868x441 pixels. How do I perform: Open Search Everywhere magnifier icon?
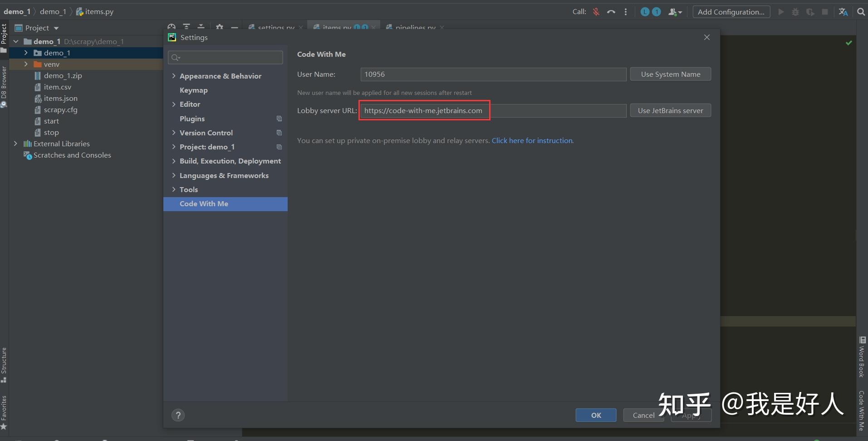861,12
